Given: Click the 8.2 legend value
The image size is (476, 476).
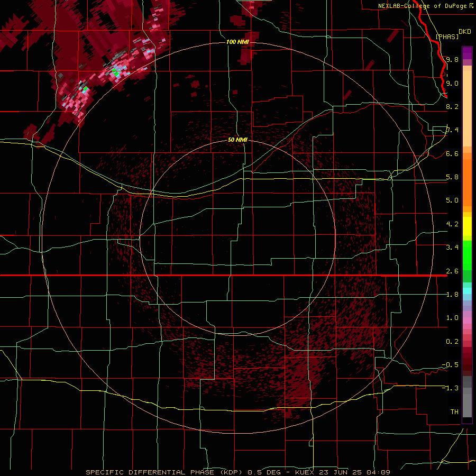Looking at the screenshot, I should coord(452,106).
